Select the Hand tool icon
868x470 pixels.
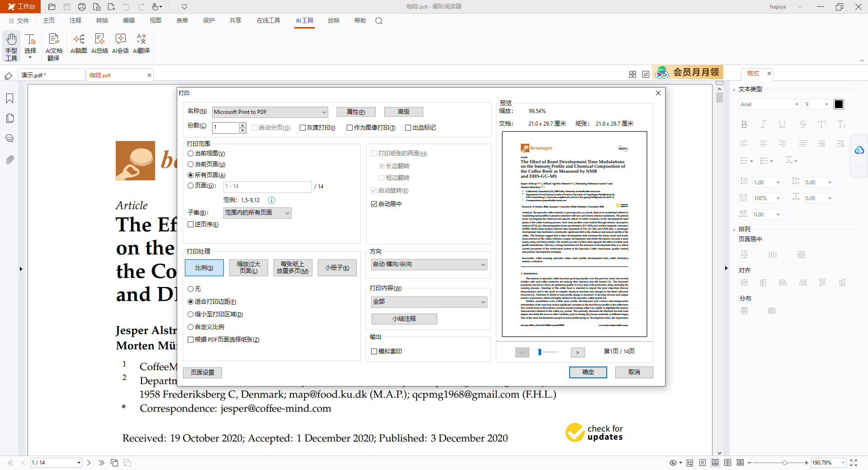coord(11,46)
